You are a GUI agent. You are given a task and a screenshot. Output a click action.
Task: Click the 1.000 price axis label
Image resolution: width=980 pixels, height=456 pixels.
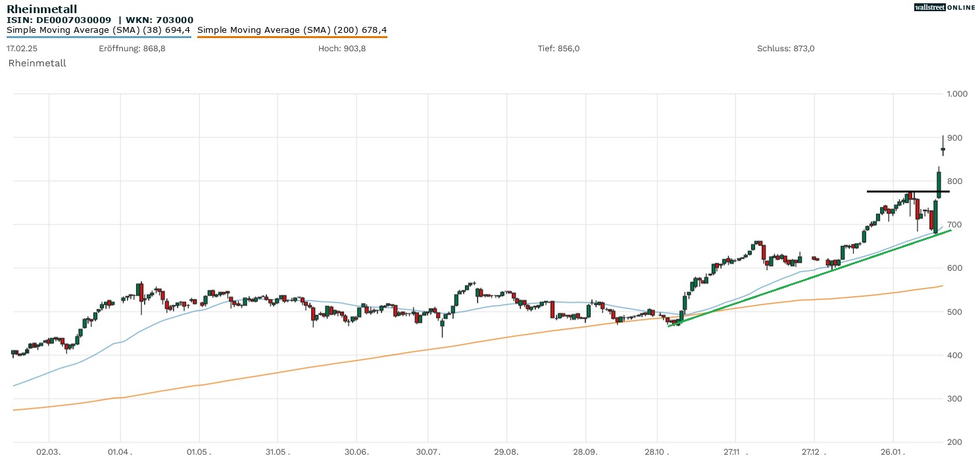pos(956,94)
